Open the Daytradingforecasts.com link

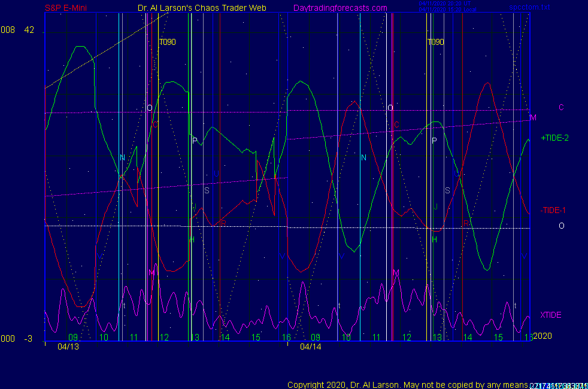[340, 8]
